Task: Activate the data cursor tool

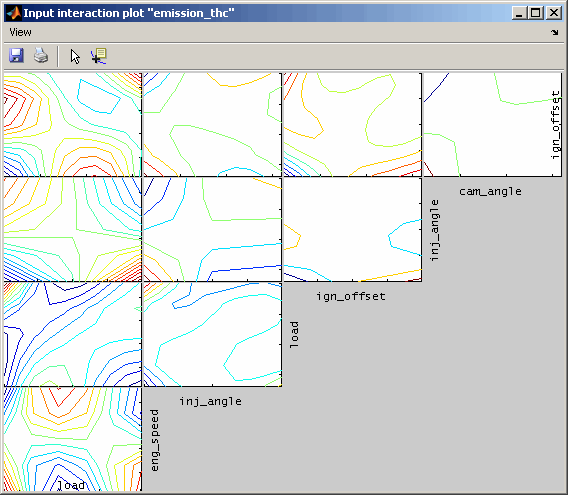Action: (x=99, y=57)
